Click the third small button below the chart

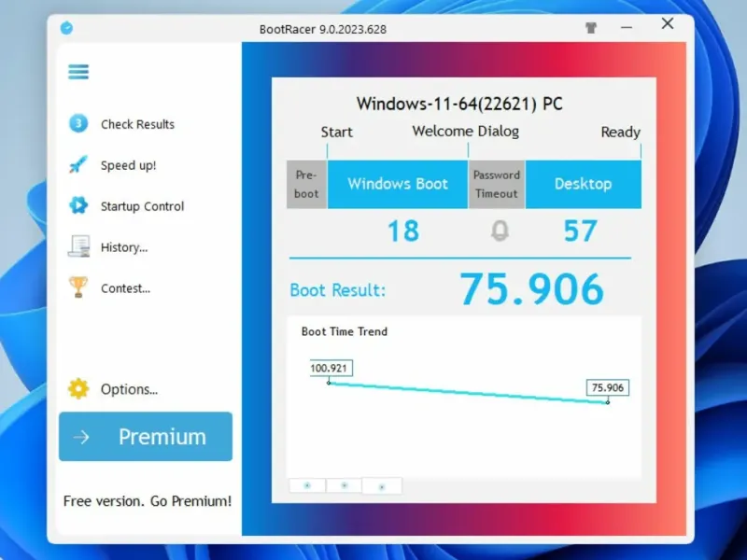tap(382, 486)
